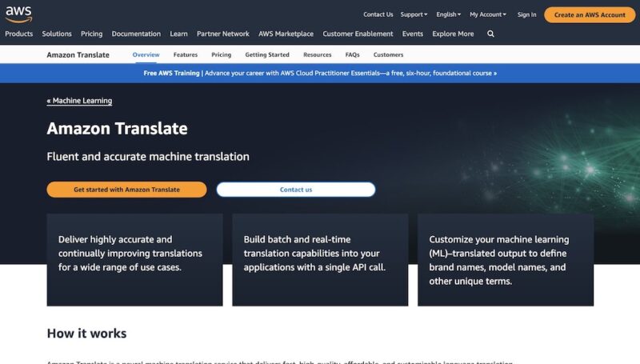Open the search magnifier icon
640x364 pixels.
tap(490, 34)
